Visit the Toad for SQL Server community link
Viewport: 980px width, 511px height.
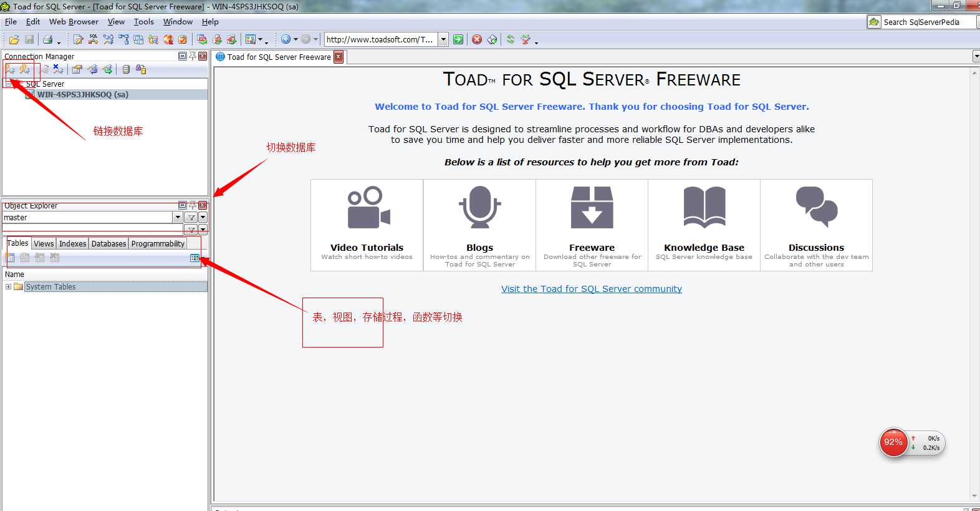pyautogui.click(x=592, y=289)
